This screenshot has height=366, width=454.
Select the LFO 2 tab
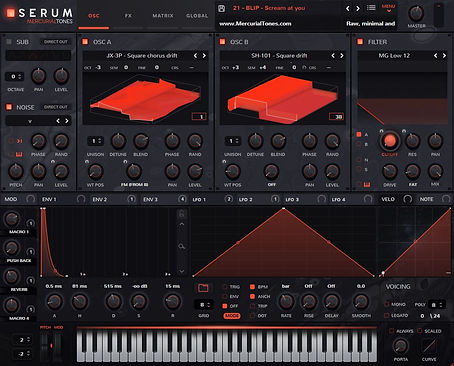coord(246,199)
